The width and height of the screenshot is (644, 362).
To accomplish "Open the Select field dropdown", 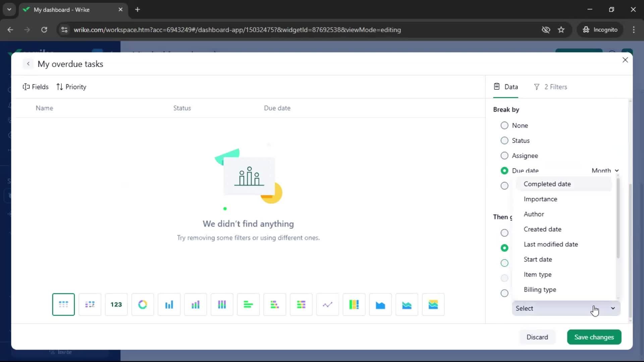I will [566, 308].
